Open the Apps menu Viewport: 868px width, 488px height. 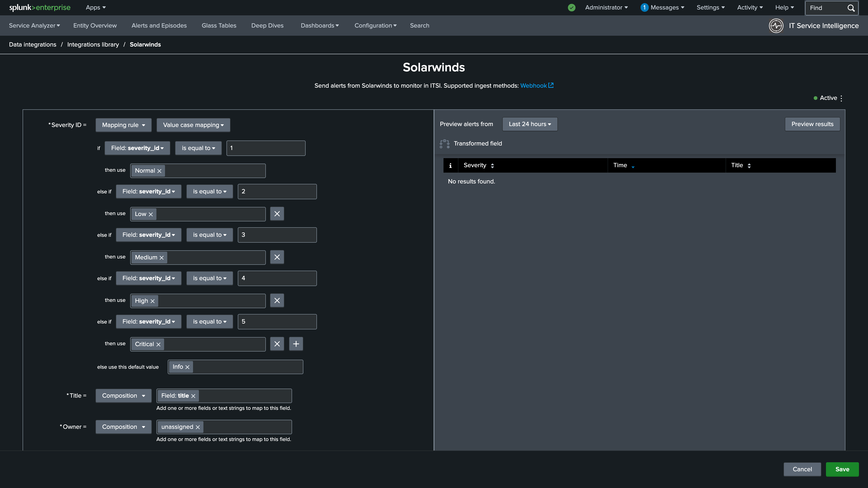pos(96,7)
